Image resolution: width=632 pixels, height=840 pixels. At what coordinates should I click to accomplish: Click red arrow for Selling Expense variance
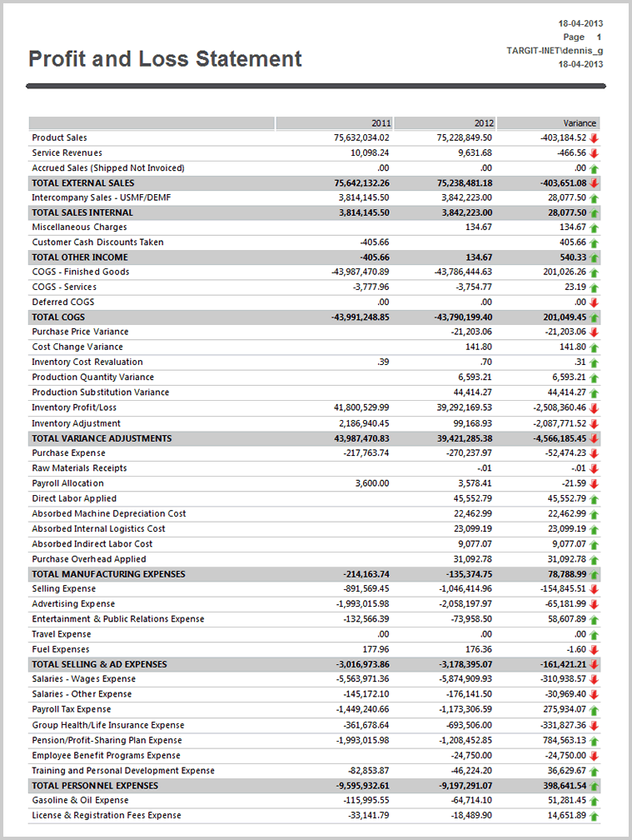coord(594,589)
